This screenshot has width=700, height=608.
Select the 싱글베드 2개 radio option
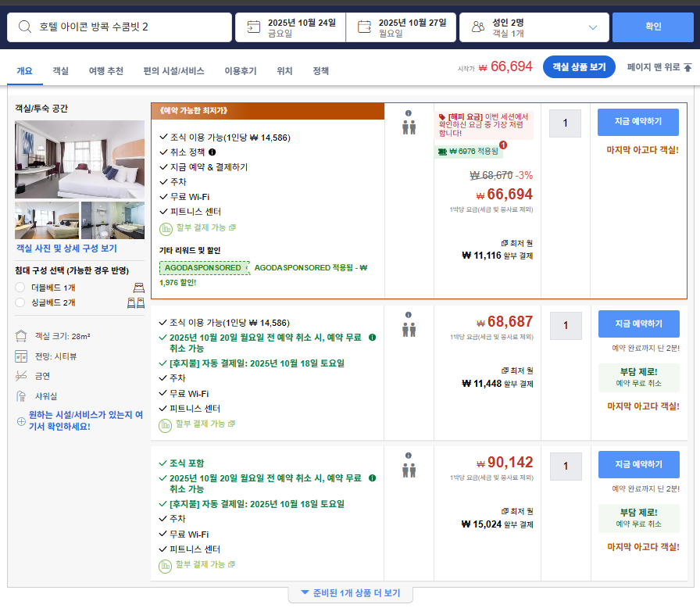20,302
